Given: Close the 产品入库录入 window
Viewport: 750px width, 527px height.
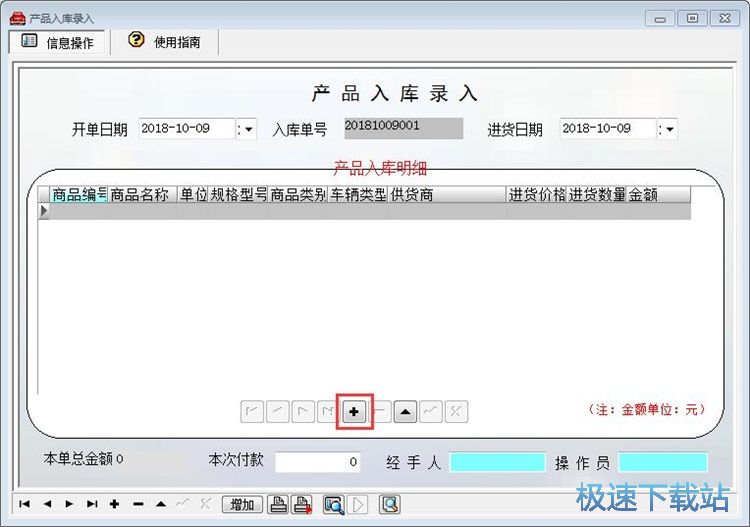Looking at the screenshot, I should [x=725, y=19].
